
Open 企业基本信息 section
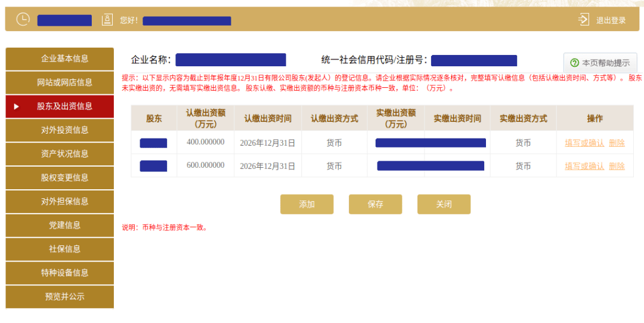click(60, 59)
